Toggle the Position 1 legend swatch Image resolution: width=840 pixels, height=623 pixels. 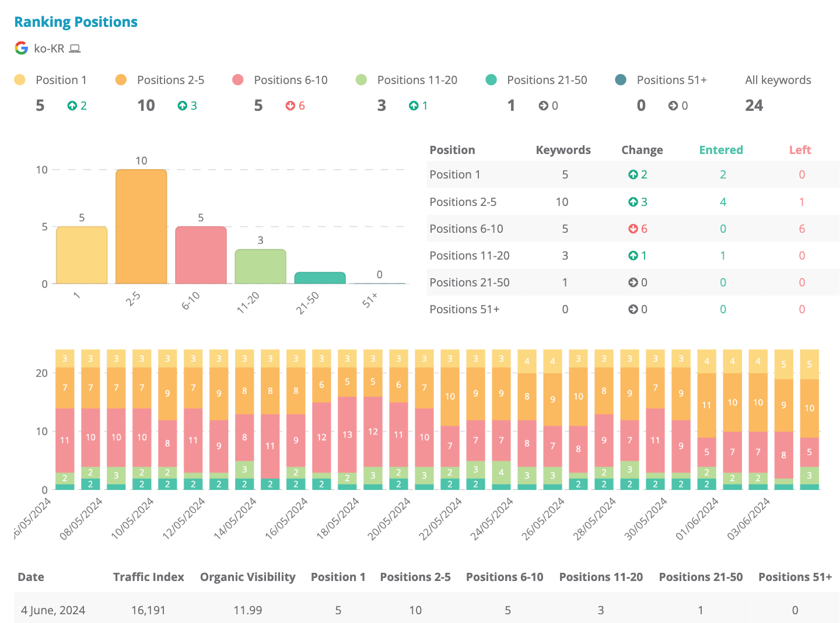pos(20,80)
